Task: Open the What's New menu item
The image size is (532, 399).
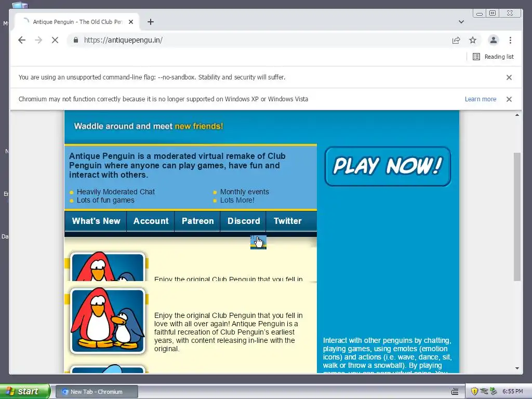Action: point(96,221)
